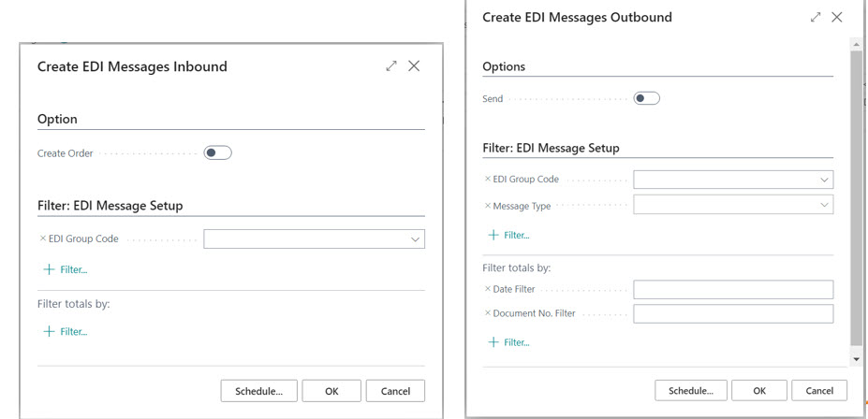Click the Outbound dialog scrollbar down arrow
This screenshot has width=868, height=419.
click(856, 359)
